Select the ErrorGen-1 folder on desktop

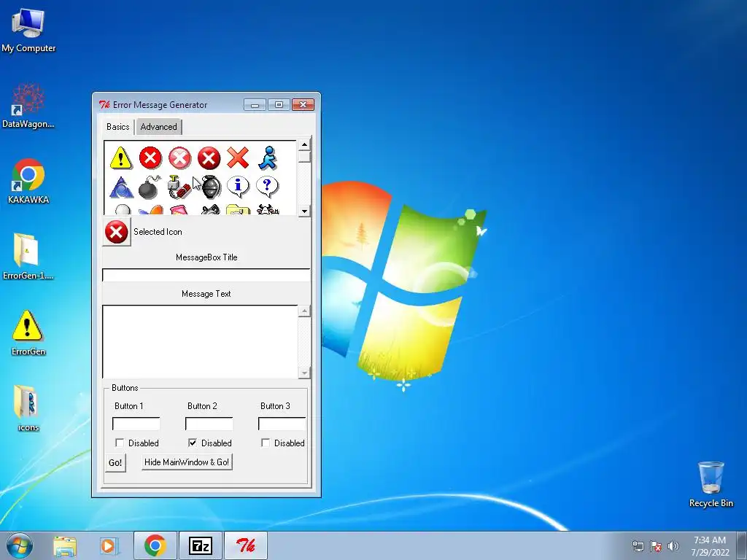click(28, 257)
